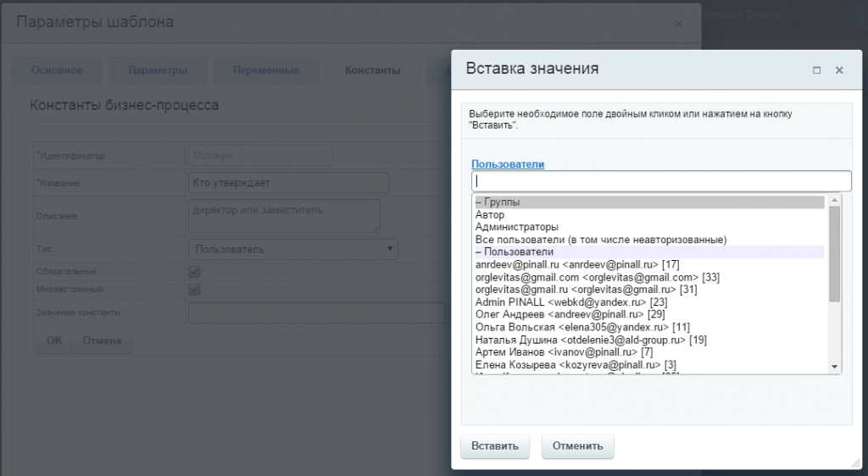Click the Отменить button

point(577,446)
